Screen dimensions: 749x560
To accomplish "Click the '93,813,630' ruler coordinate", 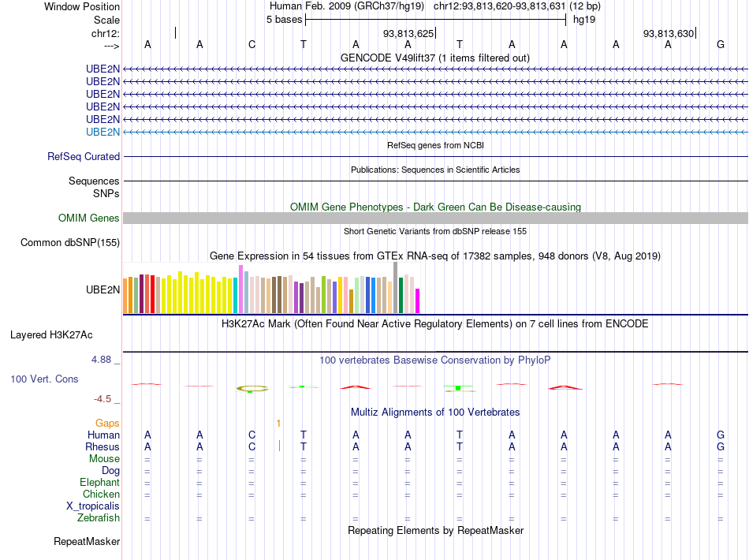I will 669,33.
